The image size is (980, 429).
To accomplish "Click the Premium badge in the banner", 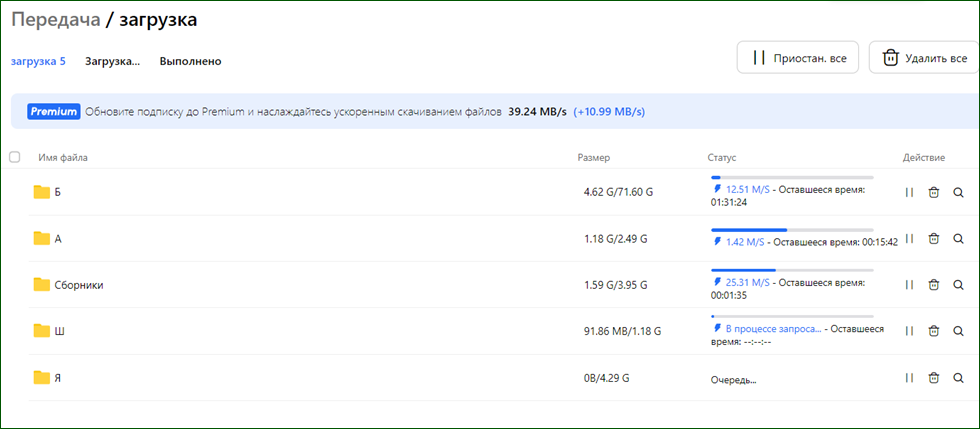I will click(x=53, y=112).
